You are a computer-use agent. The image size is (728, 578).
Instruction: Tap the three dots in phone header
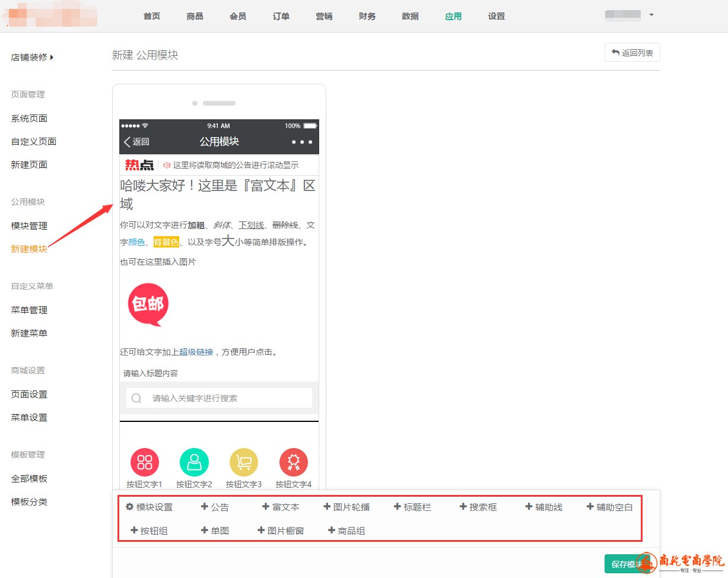[301, 142]
